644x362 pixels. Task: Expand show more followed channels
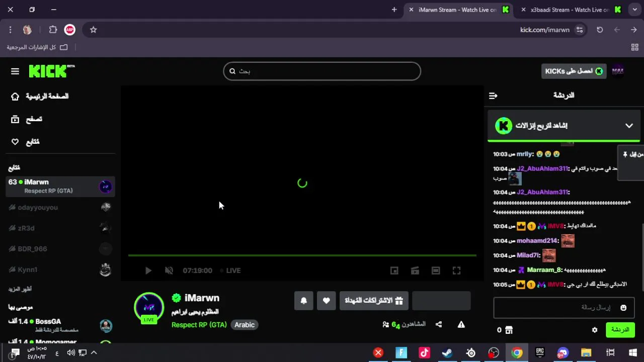(x=20, y=289)
